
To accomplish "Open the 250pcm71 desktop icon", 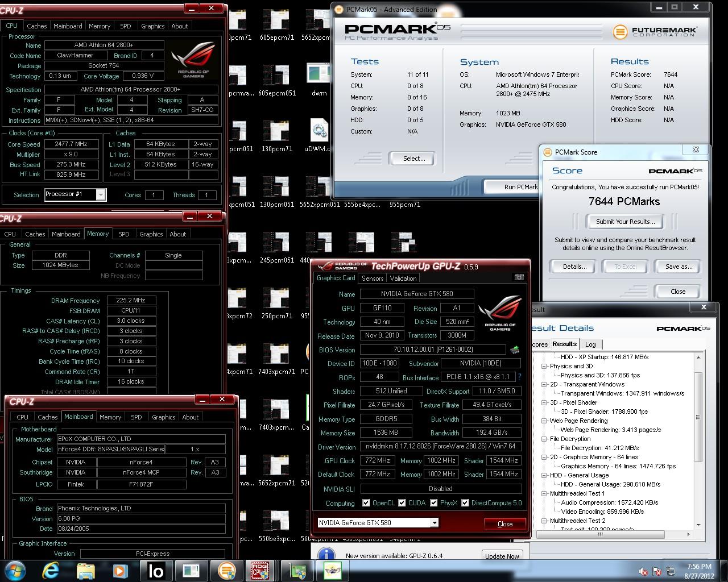I will coord(276,304).
